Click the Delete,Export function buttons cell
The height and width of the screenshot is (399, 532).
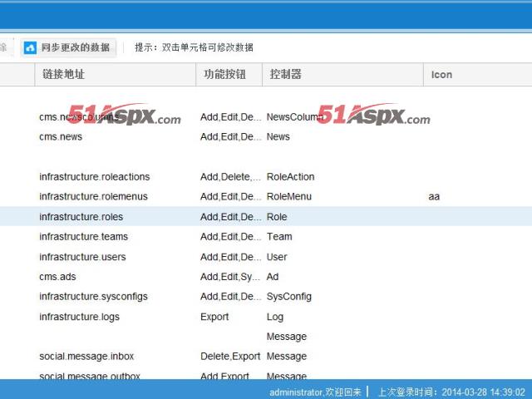230,357
